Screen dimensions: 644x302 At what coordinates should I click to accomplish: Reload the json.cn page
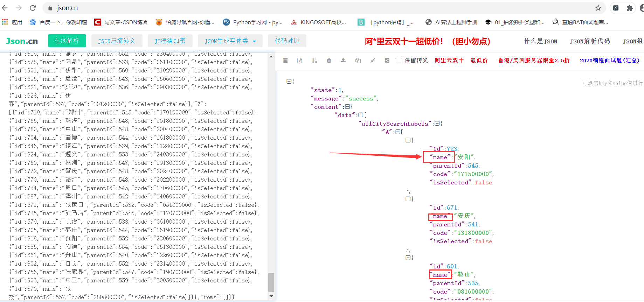[x=33, y=8]
